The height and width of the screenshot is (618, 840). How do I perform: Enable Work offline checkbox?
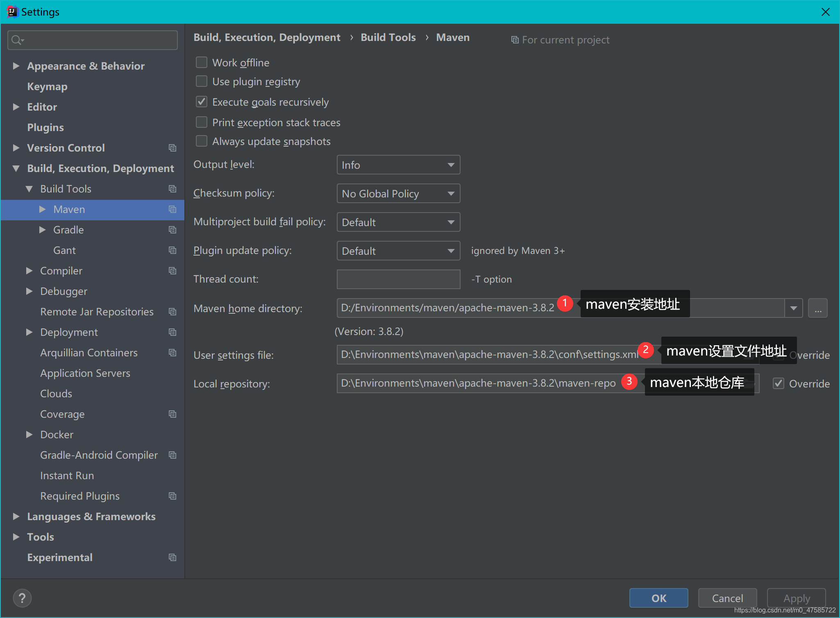coord(202,62)
